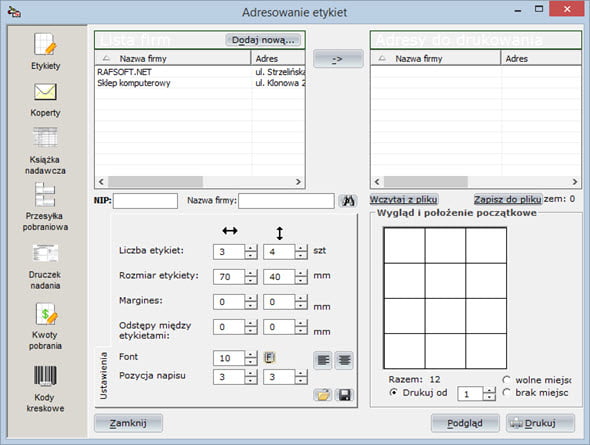Open the Druczek nadania section
This screenshot has width=590, height=445.
[45, 267]
